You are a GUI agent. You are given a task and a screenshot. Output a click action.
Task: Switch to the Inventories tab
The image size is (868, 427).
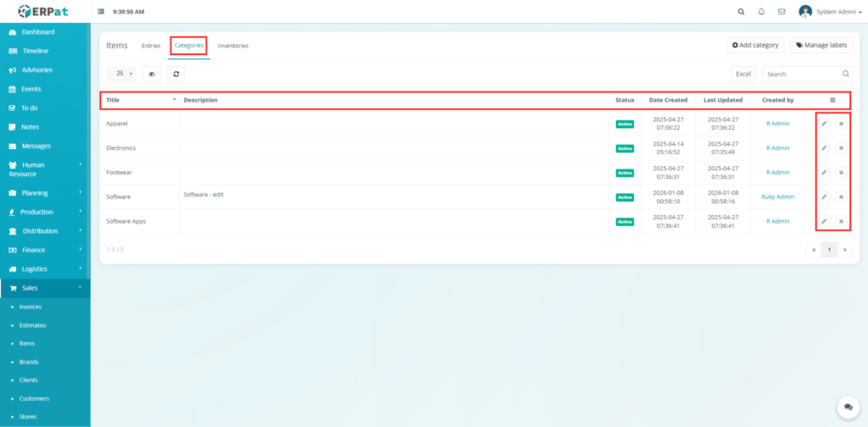point(232,46)
